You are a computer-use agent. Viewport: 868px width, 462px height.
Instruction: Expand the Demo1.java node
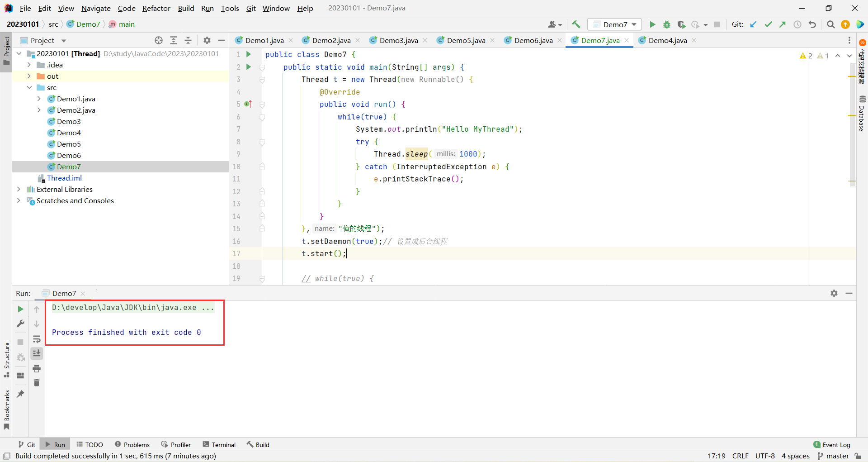39,99
